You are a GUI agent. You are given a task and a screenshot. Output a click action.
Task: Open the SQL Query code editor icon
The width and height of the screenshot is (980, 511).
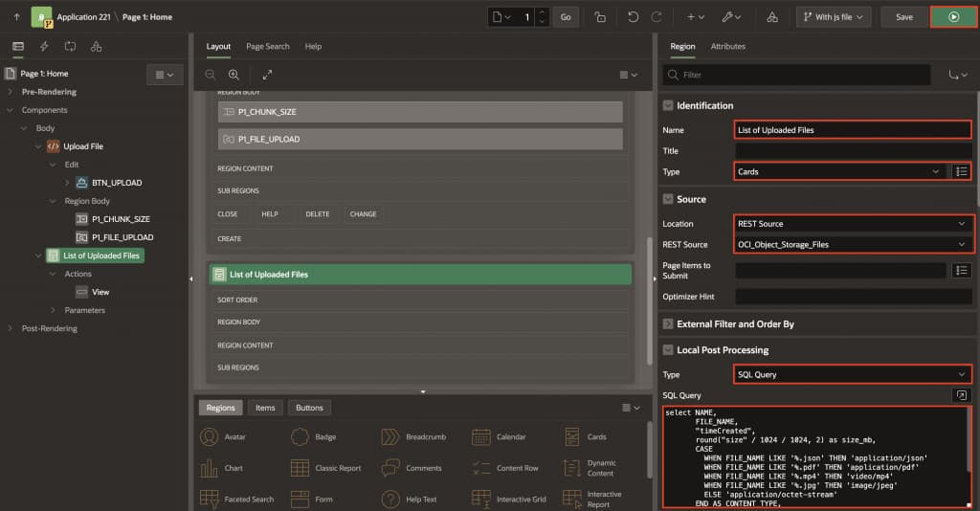tap(962, 395)
